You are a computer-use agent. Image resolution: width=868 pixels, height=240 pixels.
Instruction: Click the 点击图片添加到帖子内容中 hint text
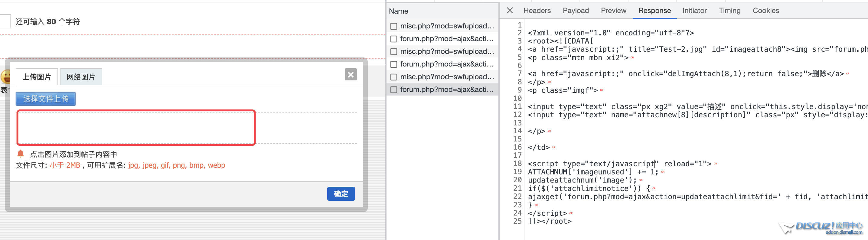click(73, 154)
